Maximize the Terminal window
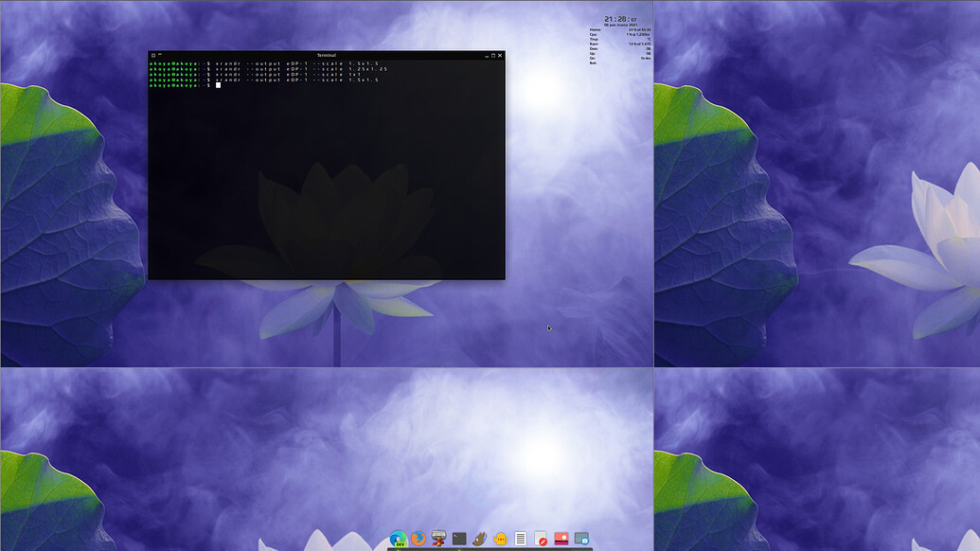 492,55
